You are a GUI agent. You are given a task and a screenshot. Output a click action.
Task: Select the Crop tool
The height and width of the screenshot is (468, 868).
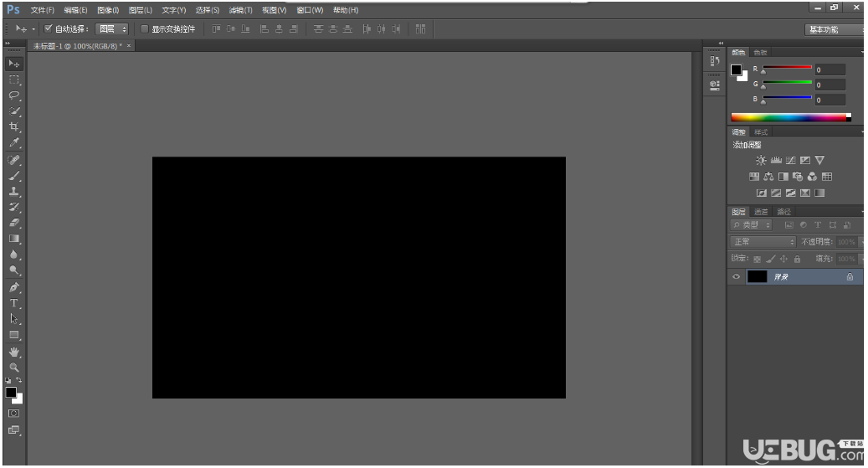[x=14, y=126]
